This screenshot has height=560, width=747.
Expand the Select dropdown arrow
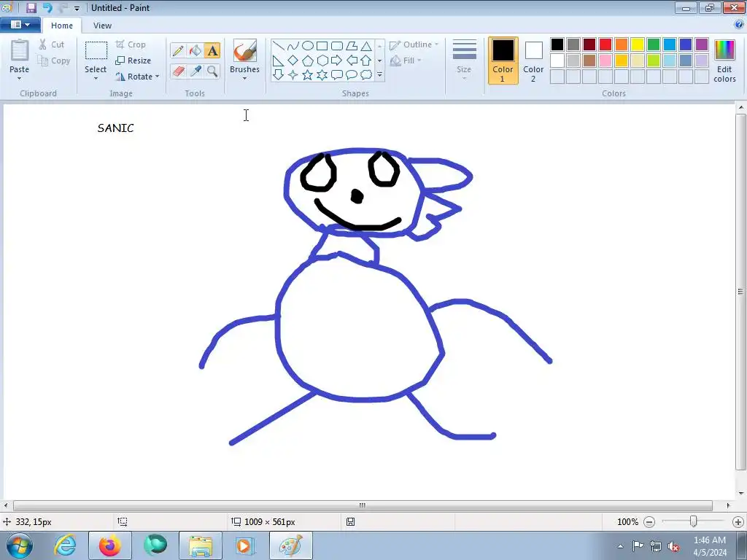(96, 79)
